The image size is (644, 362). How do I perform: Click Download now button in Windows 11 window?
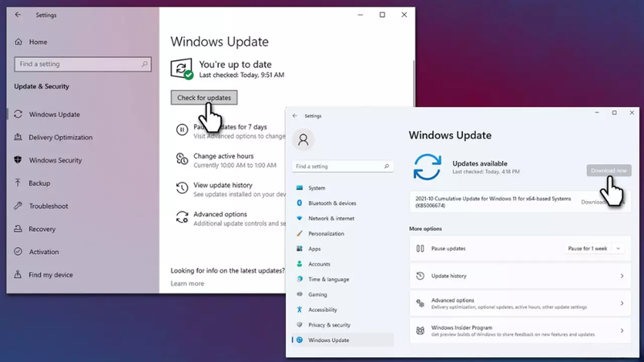pos(609,171)
